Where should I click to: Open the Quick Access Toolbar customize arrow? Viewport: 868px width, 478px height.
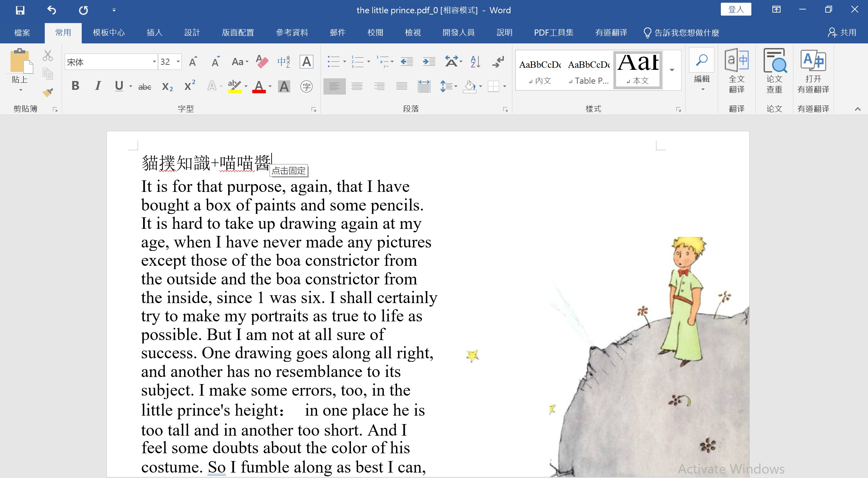pos(114,10)
